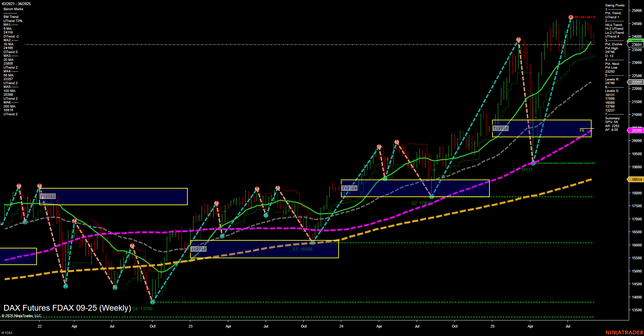Click the Summary SP's: 54 entry in Swing Pivots panel
This screenshot has height=336, width=644.
611,122
